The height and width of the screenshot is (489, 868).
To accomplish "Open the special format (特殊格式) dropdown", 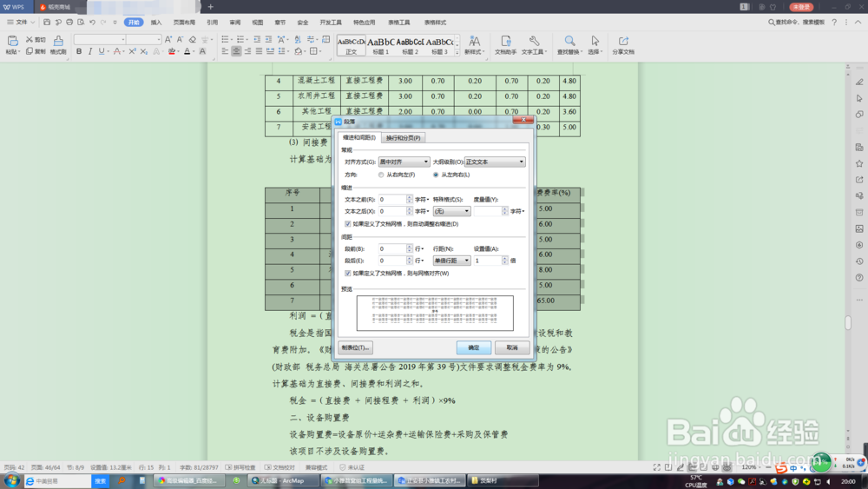I will (451, 211).
